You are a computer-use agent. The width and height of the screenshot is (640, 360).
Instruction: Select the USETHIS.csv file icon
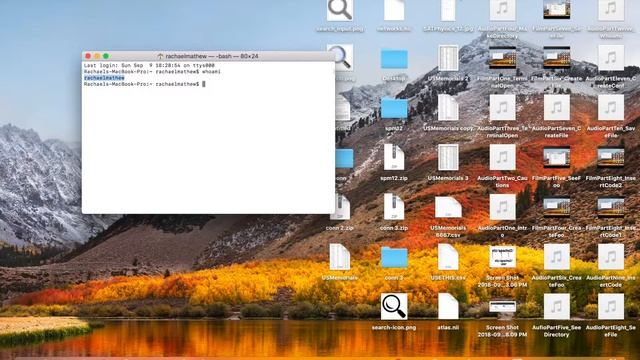pyautogui.click(x=448, y=257)
